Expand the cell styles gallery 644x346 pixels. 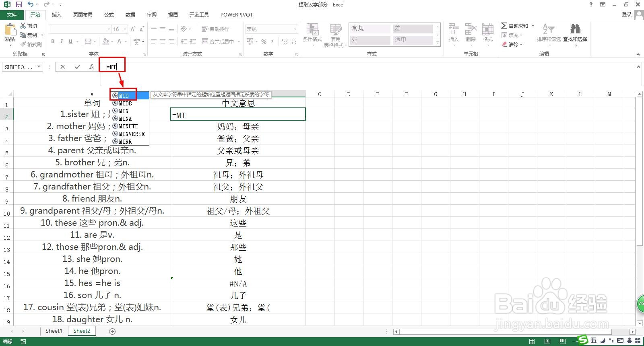(x=438, y=43)
